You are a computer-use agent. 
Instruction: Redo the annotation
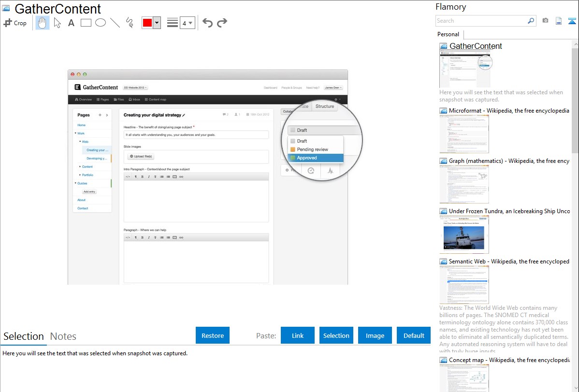[222, 23]
